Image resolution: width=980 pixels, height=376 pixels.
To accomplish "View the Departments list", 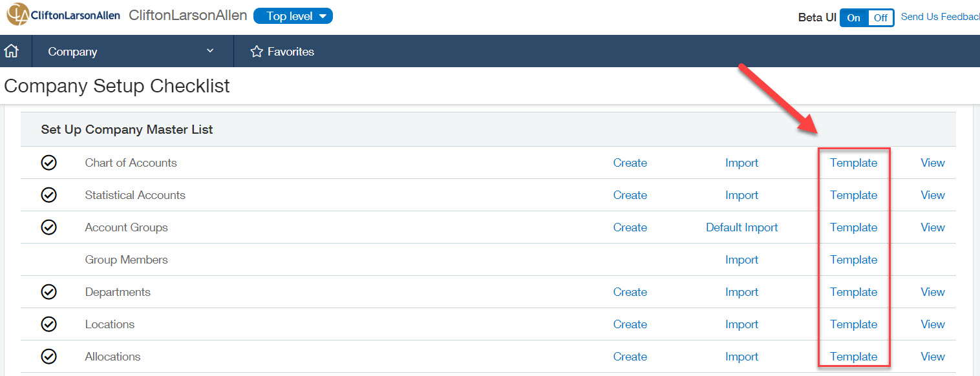I will point(932,292).
